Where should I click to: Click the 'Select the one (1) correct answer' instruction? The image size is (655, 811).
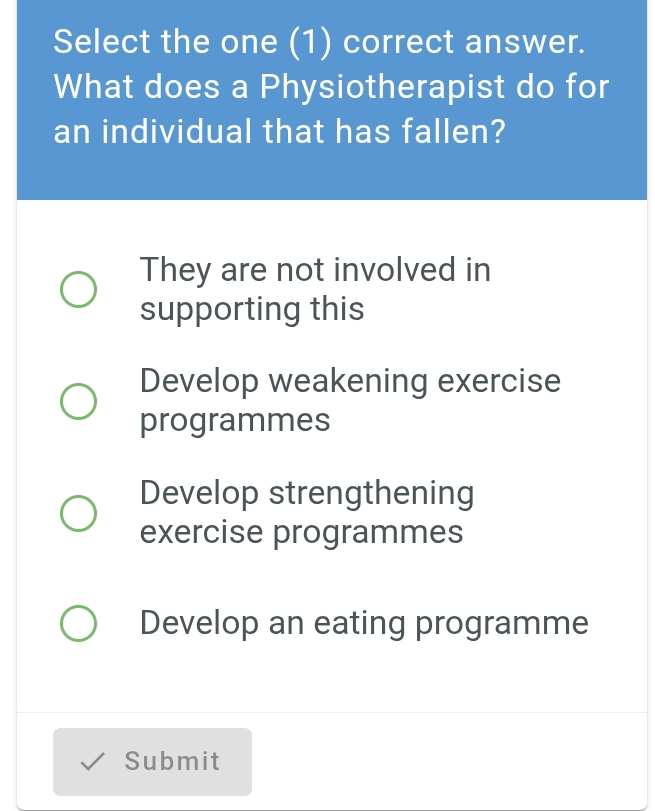[x=317, y=42]
